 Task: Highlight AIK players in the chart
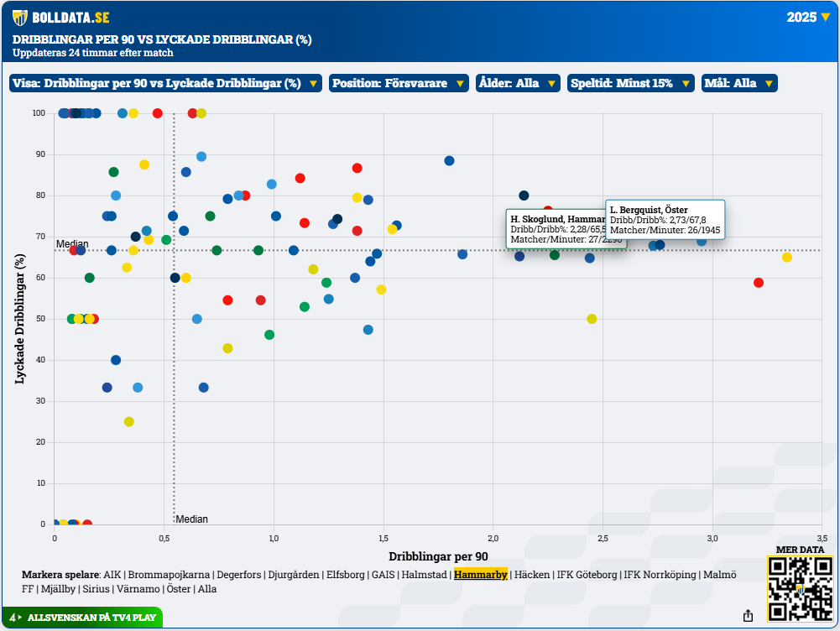(112, 575)
